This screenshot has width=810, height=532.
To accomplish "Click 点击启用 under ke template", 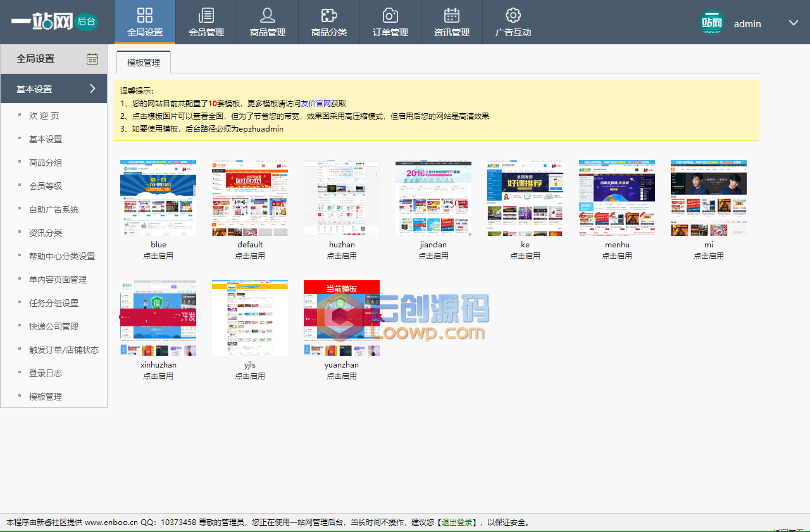I will [525, 256].
